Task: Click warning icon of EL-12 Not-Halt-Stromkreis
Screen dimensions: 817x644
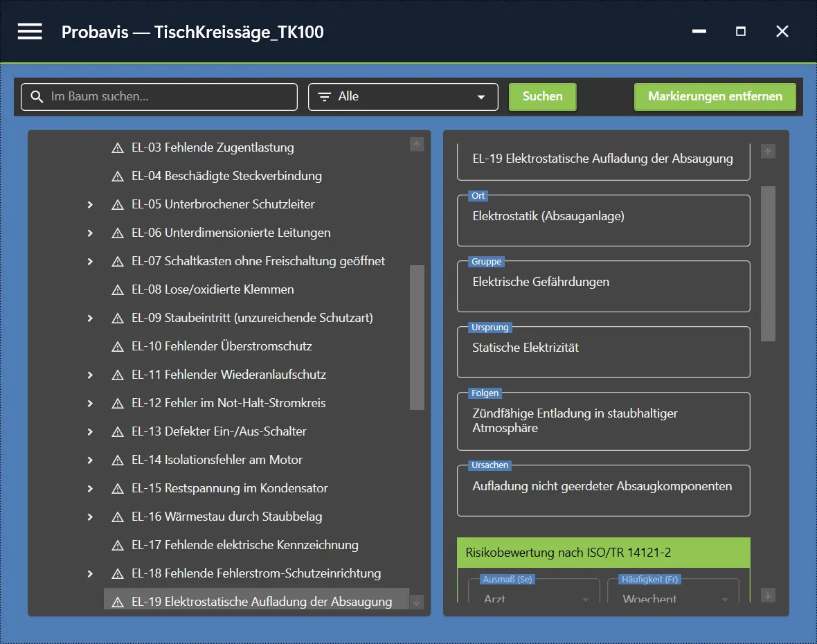Action: point(118,403)
